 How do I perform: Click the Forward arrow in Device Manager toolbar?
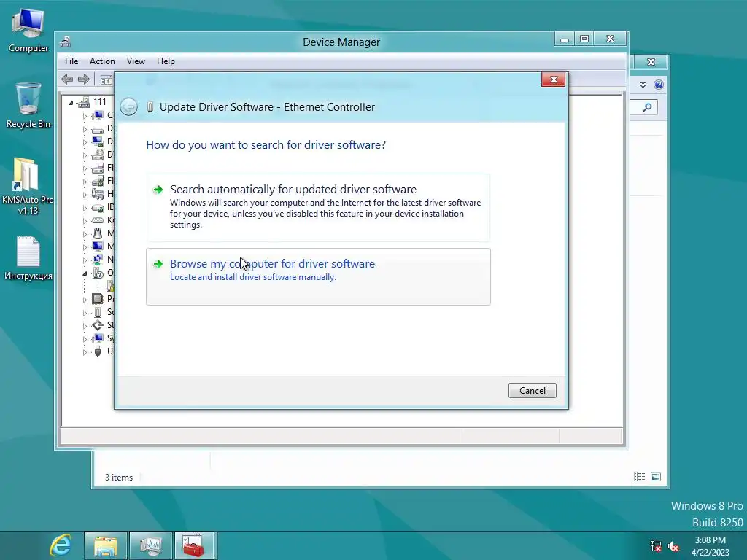84,79
